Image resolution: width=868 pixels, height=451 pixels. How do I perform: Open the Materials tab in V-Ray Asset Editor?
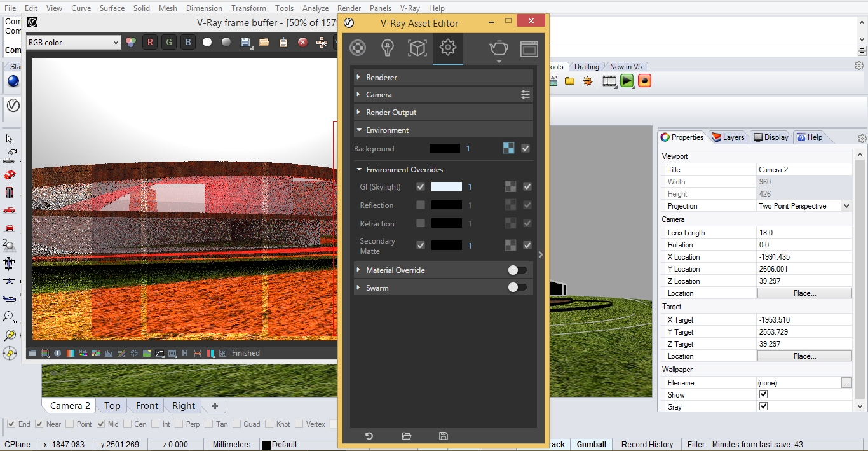[x=358, y=48]
